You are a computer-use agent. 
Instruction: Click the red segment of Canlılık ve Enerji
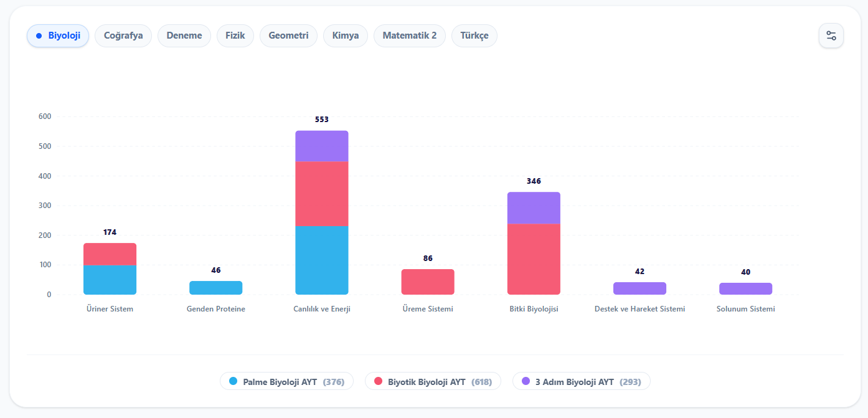[321, 194]
